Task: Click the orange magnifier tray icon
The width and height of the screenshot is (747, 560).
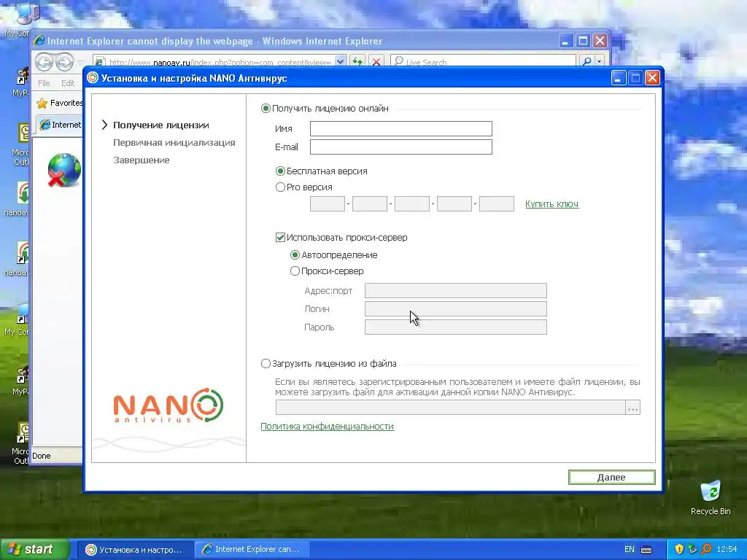Action: [x=706, y=549]
